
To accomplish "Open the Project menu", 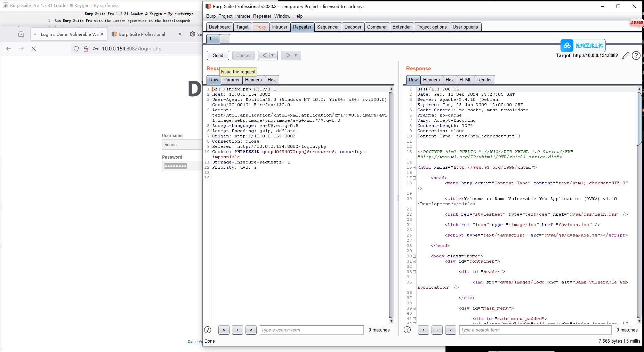I will coord(225,16).
